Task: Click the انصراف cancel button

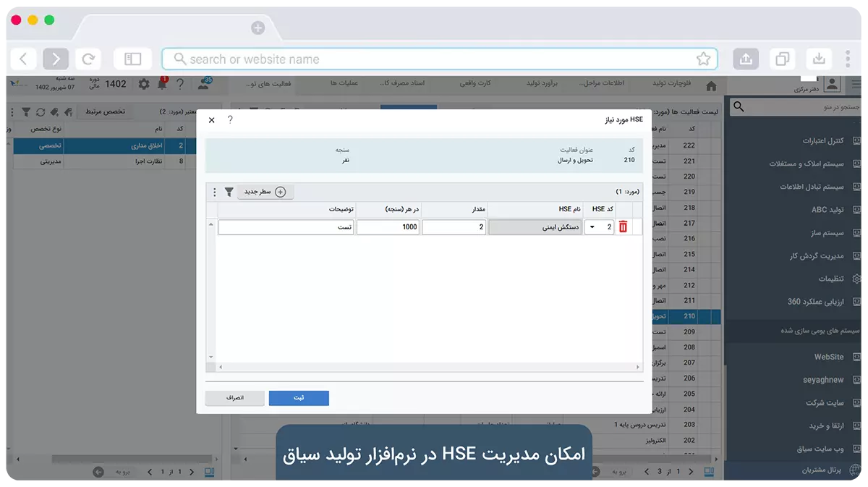Action: point(234,398)
